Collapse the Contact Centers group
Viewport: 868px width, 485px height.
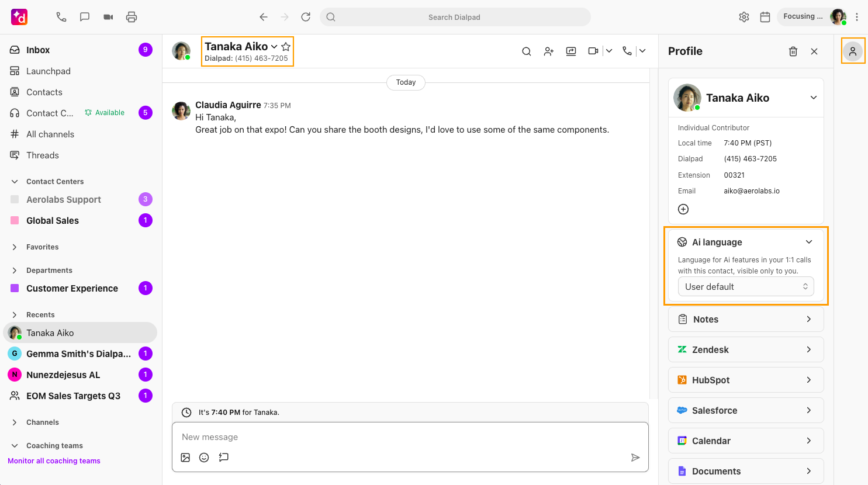(15, 182)
